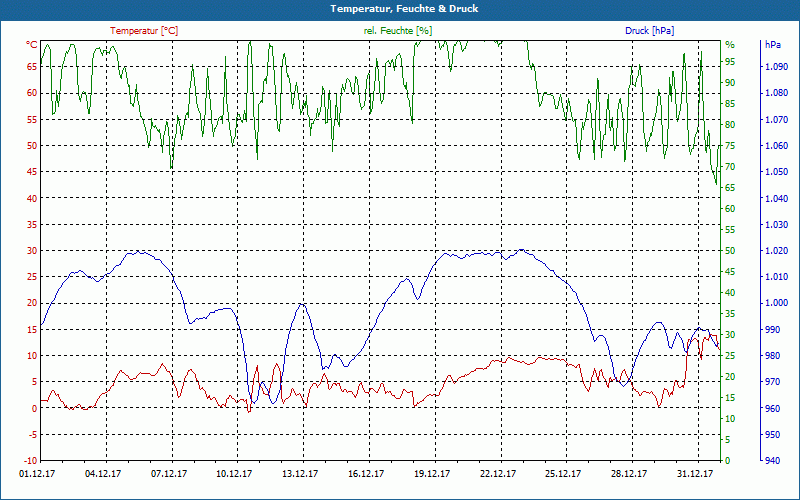Select the 'rel. Feuchte [%]' legend label
The image size is (800, 500).
(x=398, y=31)
